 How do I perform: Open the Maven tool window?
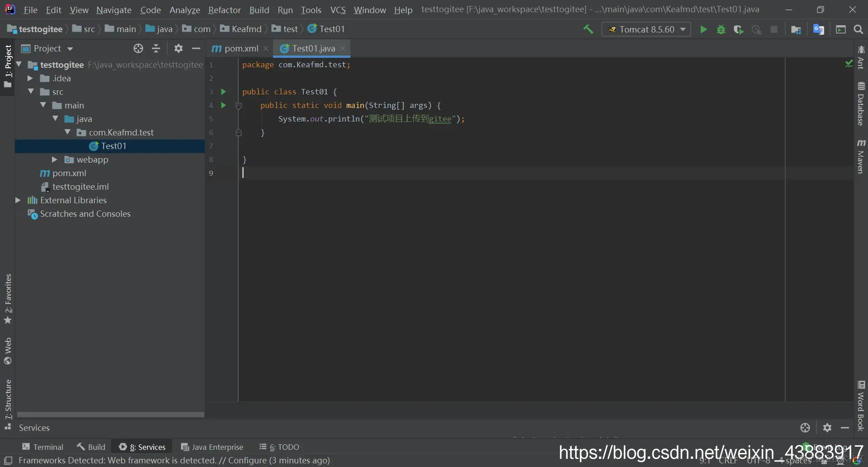861,156
